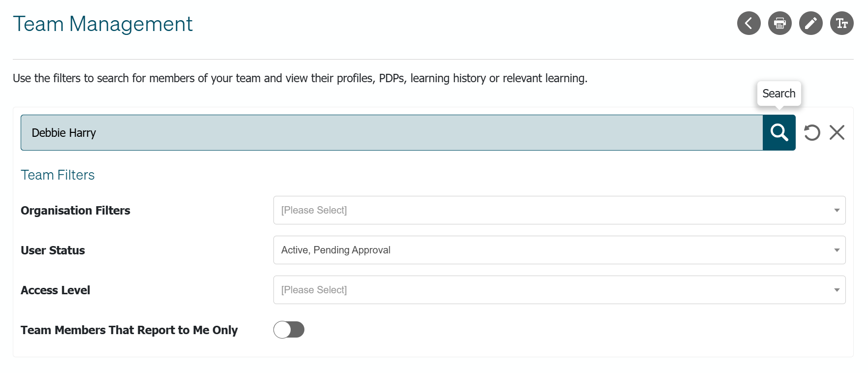Screen dimensions: 868x373
Task: Open the User Status dropdown showing Active, Pending Approval
Action: click(x=559, y=250)
